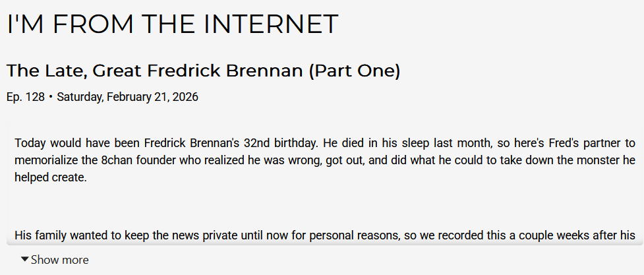Click the bullet separator before the date
Viewport: 644px width, 275px height.
51,97
